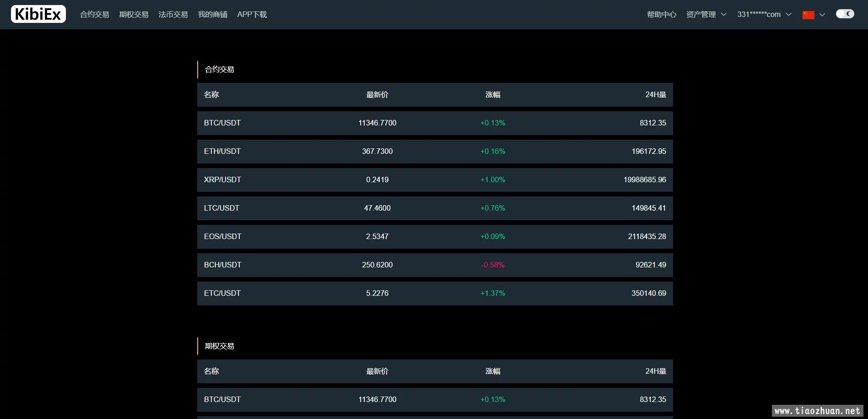Click volume 92621.49 in BCH row
The height and width of the screenshot is (419, 868).
[x=651, y=265]
